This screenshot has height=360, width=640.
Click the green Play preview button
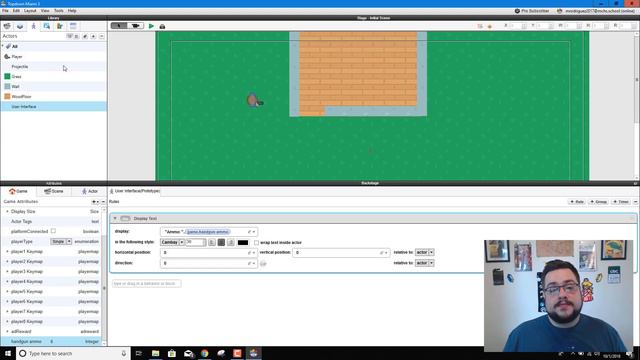tap(151, 26)
